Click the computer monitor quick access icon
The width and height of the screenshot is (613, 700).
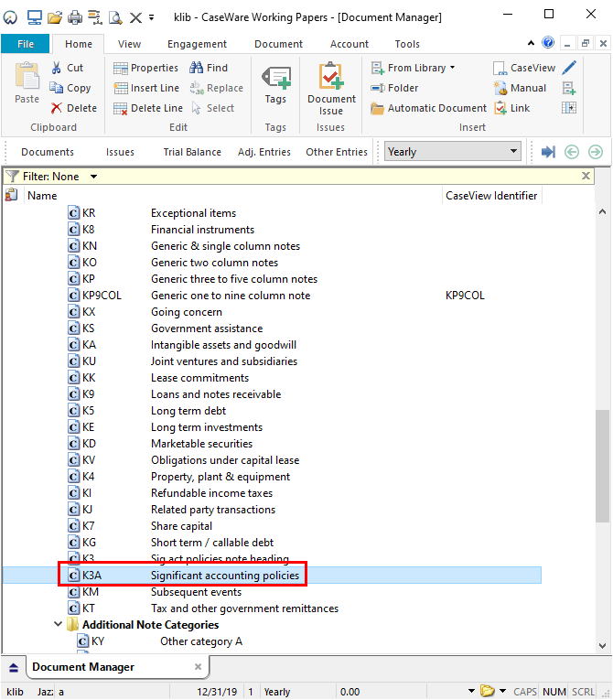35,17
